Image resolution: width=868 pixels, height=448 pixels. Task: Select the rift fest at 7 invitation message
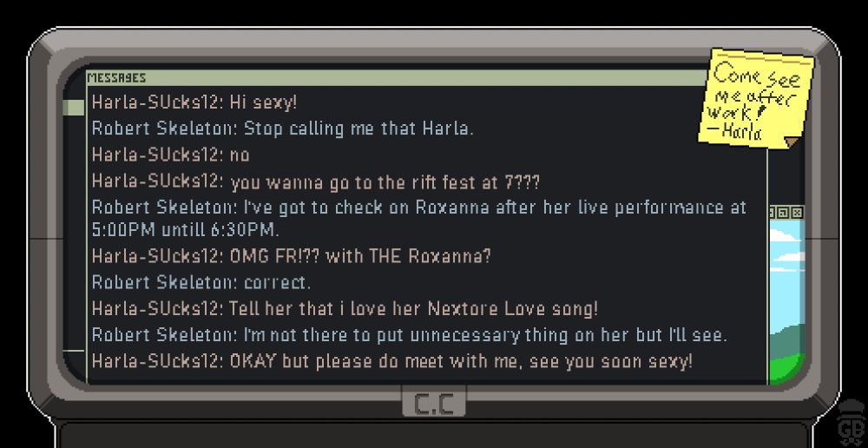pos(316,181)
